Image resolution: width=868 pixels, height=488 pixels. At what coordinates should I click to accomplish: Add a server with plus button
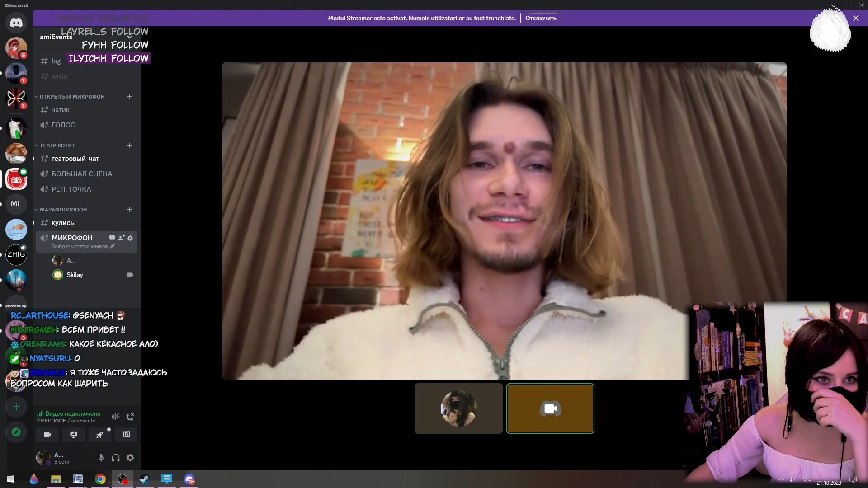[16, 407]
